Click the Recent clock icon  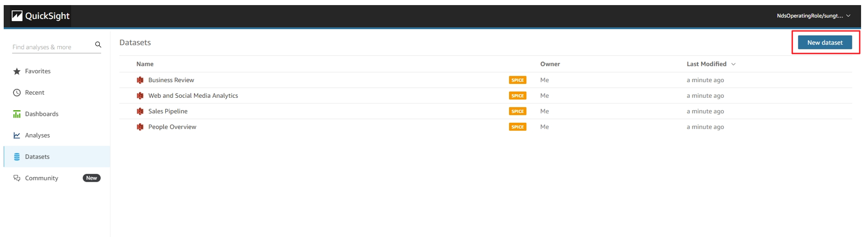(x=17, y=93)
